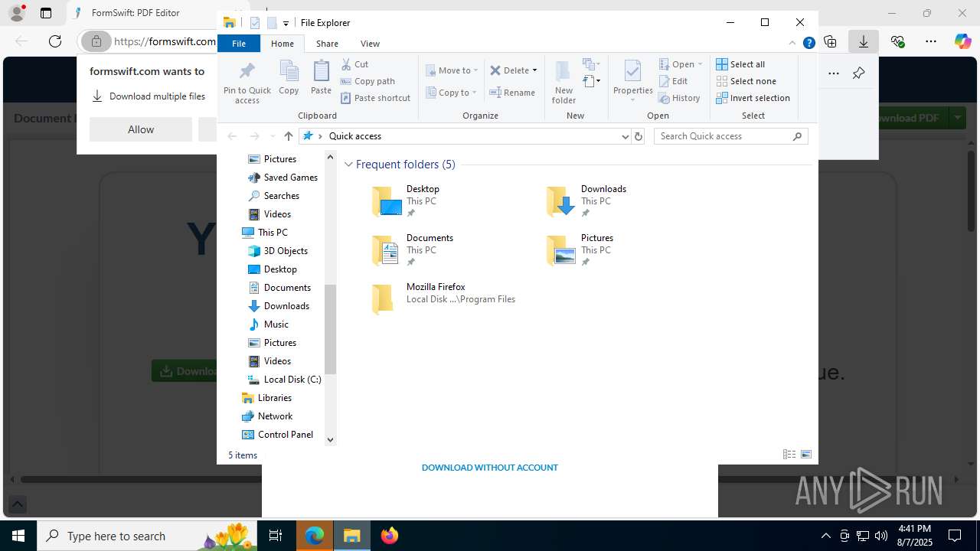Click the Copy ribbon icon

tap(289, 77)
